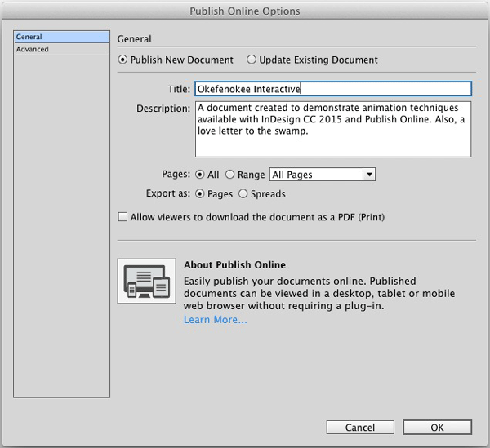Select the General category in sidebar
The width and height of the screenshot is (490, 448).
(x=61, y=37)
